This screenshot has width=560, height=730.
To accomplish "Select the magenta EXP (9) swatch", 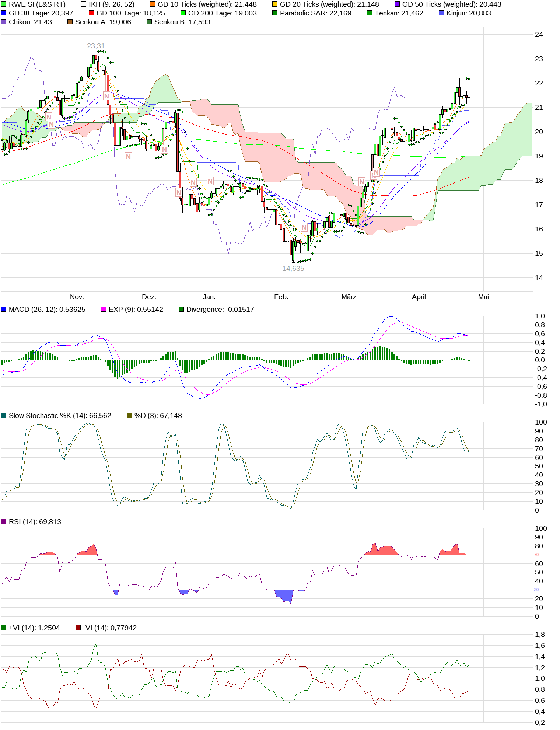I will 104,310.
